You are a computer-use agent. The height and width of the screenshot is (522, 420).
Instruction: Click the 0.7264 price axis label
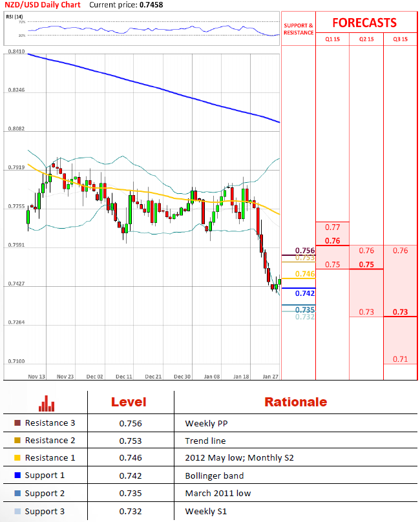point(16,322)
